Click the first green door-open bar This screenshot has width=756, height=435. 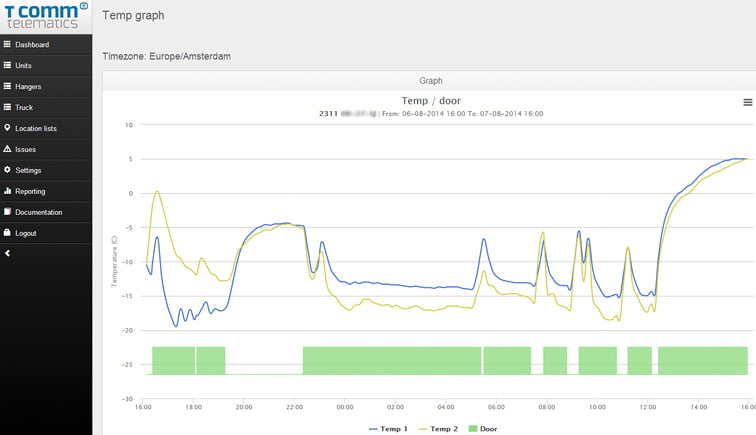[173, 360]
